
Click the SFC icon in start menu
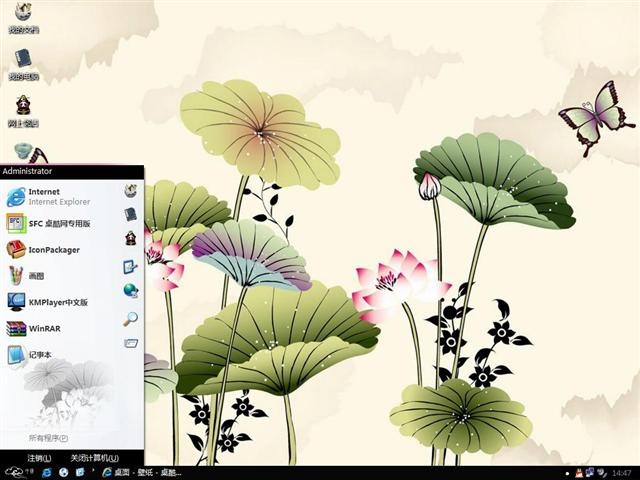[16, 223]
